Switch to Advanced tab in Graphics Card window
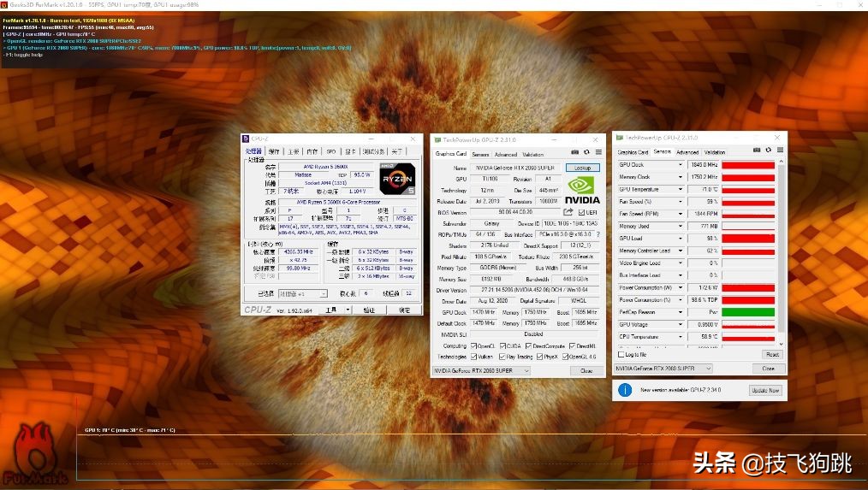Viewport: 868px width, 490px height. point(506,154)
